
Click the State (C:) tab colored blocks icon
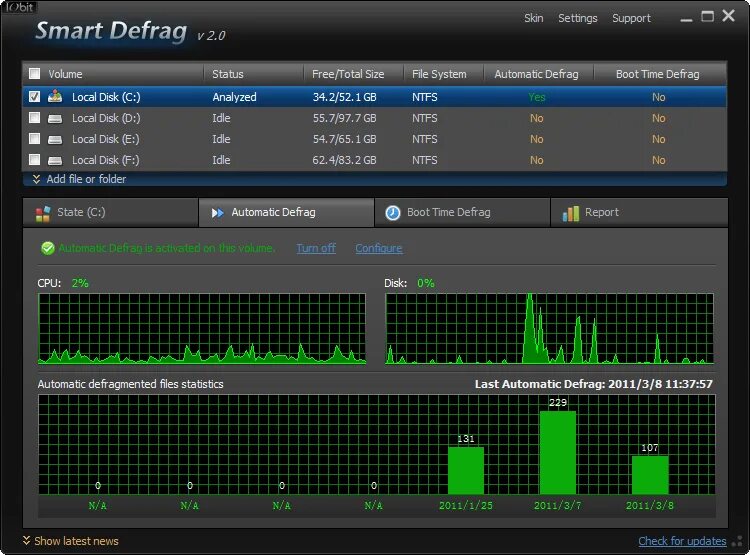click(43, 213)
